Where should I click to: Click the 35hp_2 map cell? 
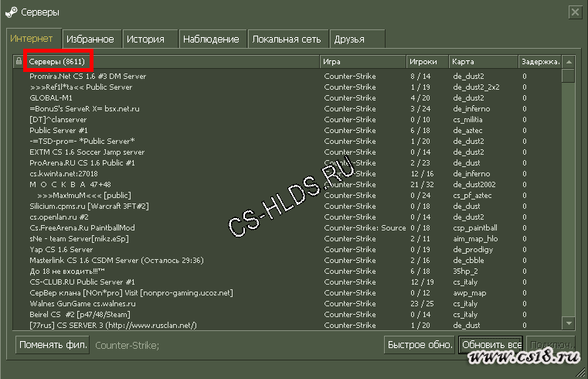click(x=465, y=271)
